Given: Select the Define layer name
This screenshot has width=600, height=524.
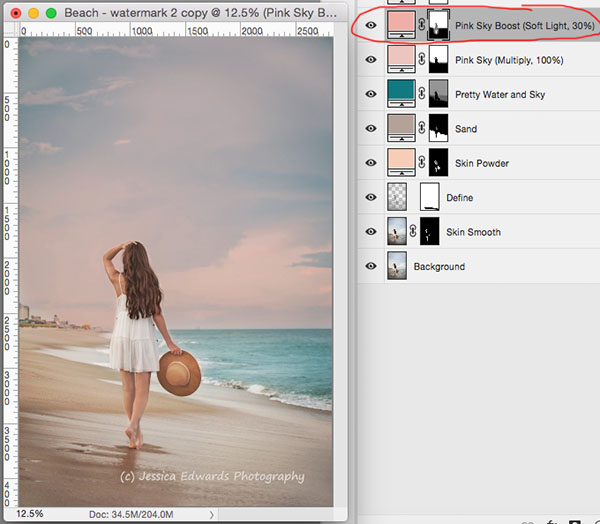Looking at the screenshot, I should (460, 198).
